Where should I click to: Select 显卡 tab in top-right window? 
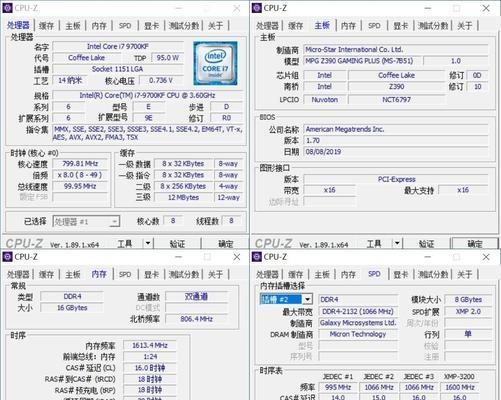401,26
